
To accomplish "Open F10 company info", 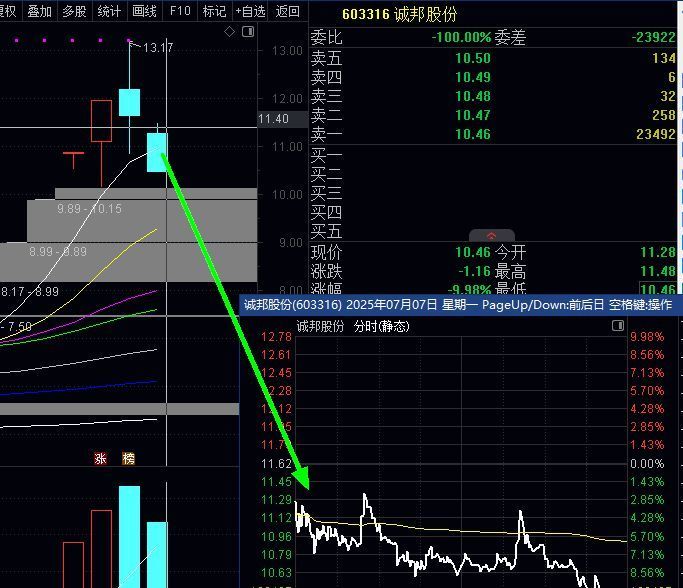I will tap(180, 11).
